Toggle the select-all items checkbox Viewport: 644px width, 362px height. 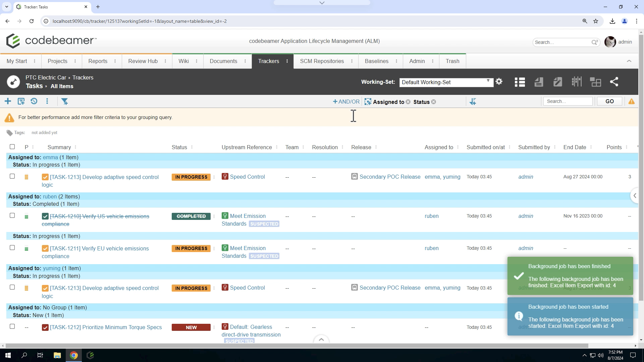[12, 147]
